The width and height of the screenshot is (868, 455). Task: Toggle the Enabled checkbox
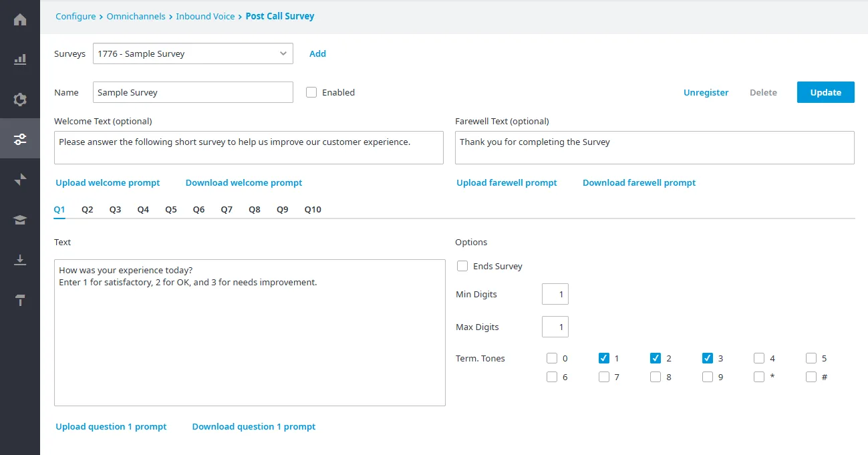(311, 92)
